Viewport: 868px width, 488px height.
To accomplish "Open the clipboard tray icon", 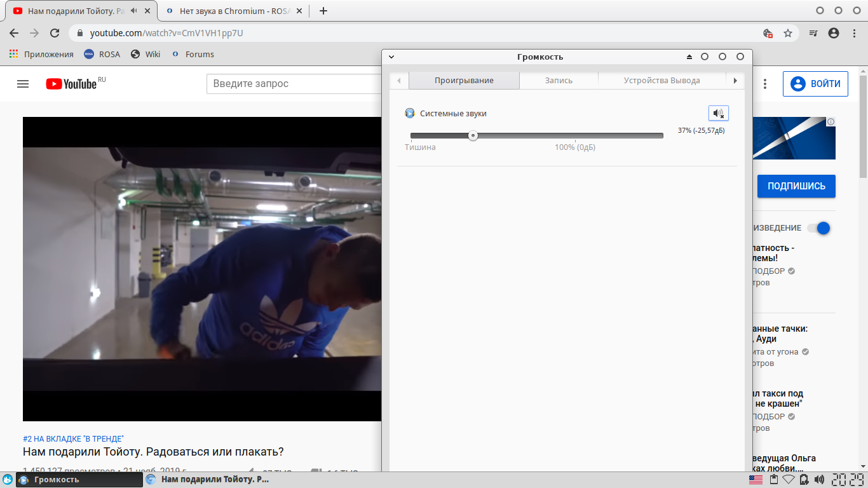I will (773, 480).
